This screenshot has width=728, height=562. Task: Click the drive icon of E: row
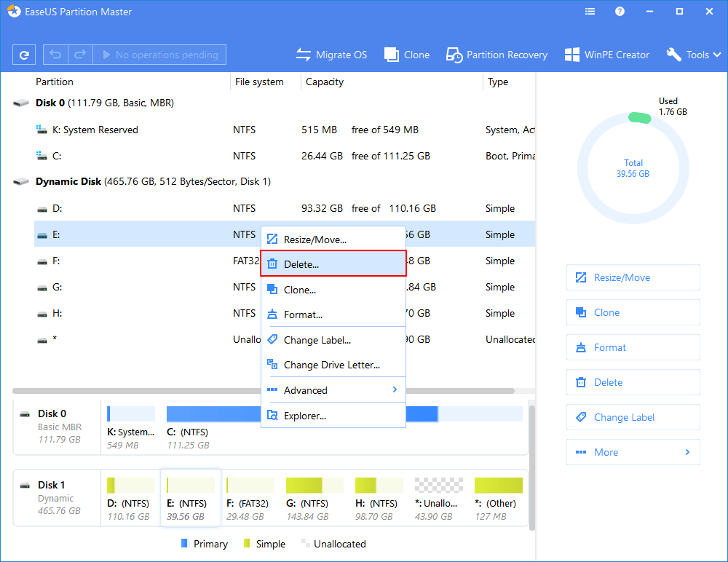pos(42,235)
